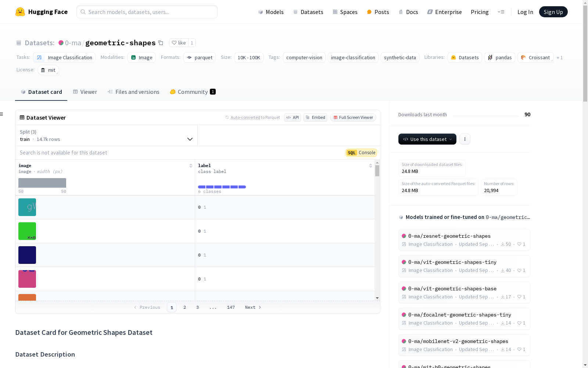This screenshot has height=368, width=588.
Task: Click the pandas library tag
Action: (x=500, y=57)
